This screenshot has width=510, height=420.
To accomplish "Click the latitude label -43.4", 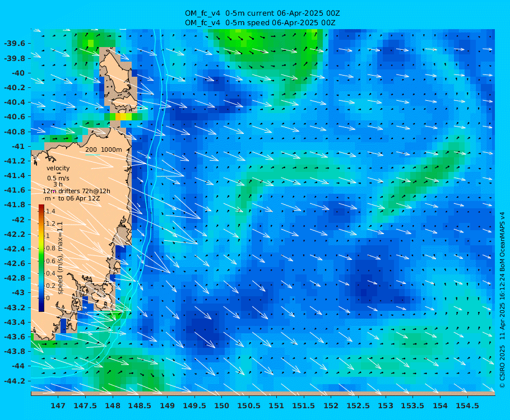I will point(15,322).
